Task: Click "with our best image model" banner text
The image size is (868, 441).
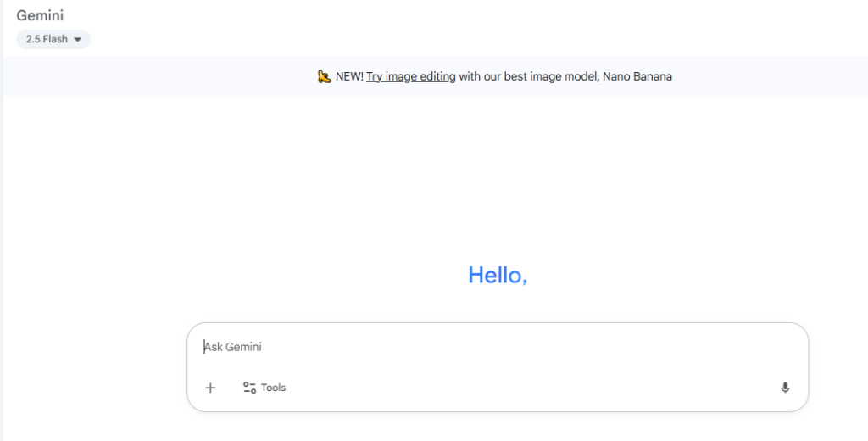Action: tap(529, 76)
